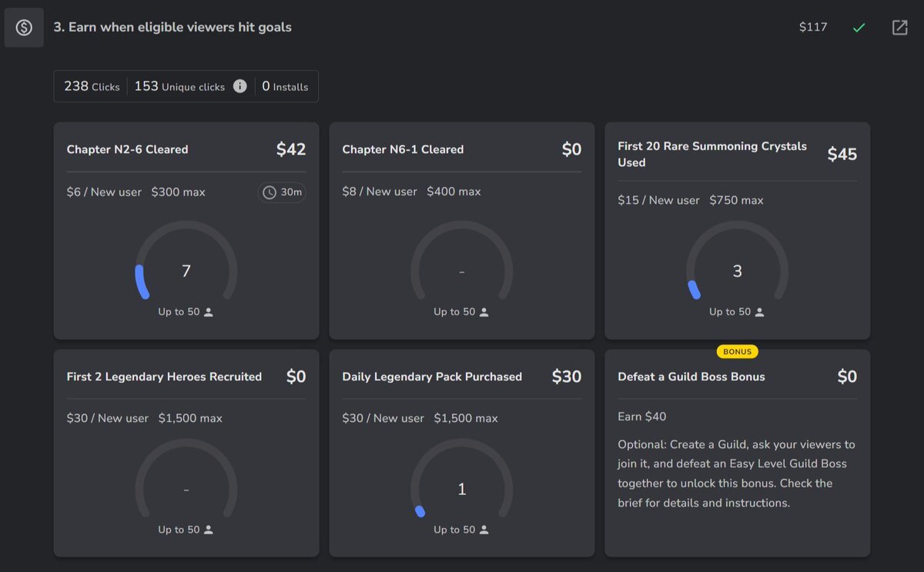Click the unique clicks info icon
924x572 pixels.
coord(240,86)
